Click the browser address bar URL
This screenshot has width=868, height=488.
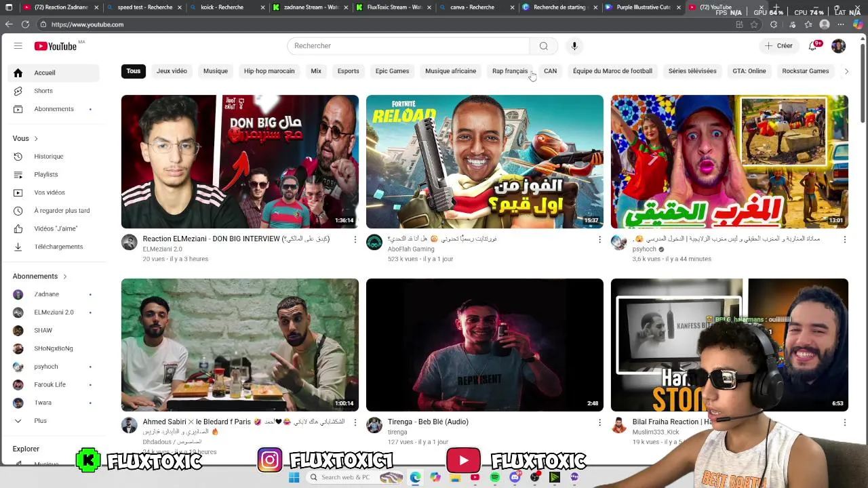tap(87, 24)
